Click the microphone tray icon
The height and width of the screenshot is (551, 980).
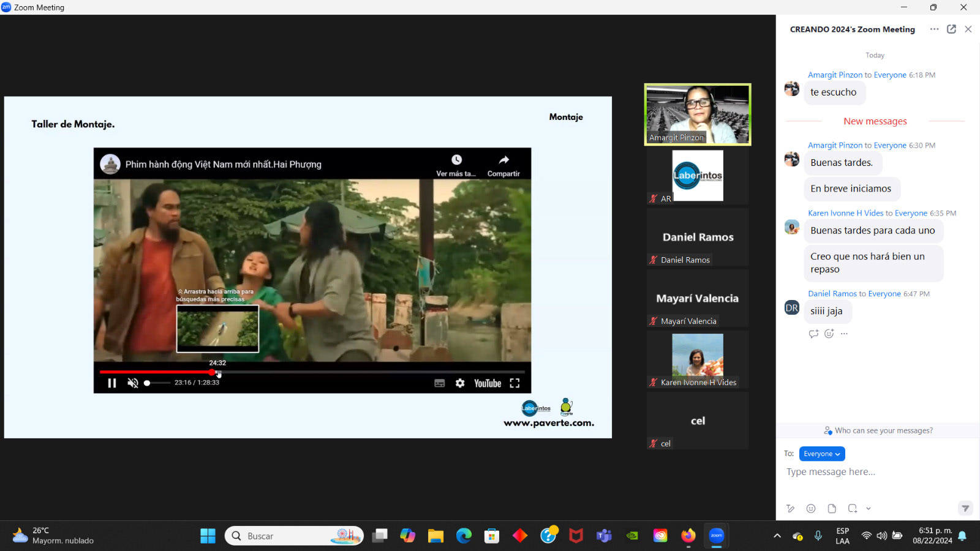(x=818, y=536)
